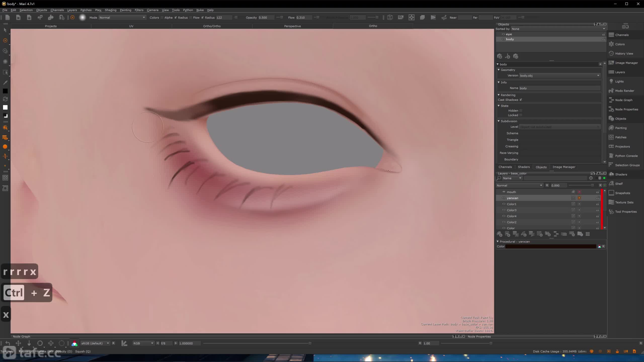The image size is (644, 362).
Task: Open Python Console palette
Action: 626,156
